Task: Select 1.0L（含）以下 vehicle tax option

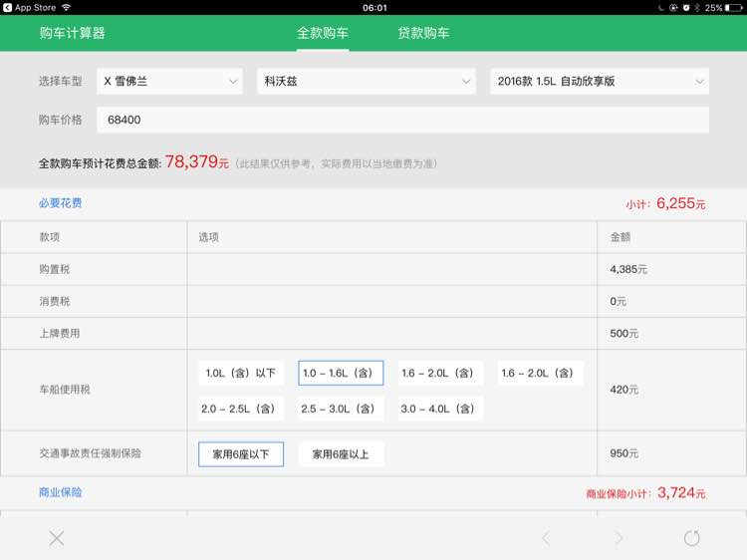Action: click(241, 373)
